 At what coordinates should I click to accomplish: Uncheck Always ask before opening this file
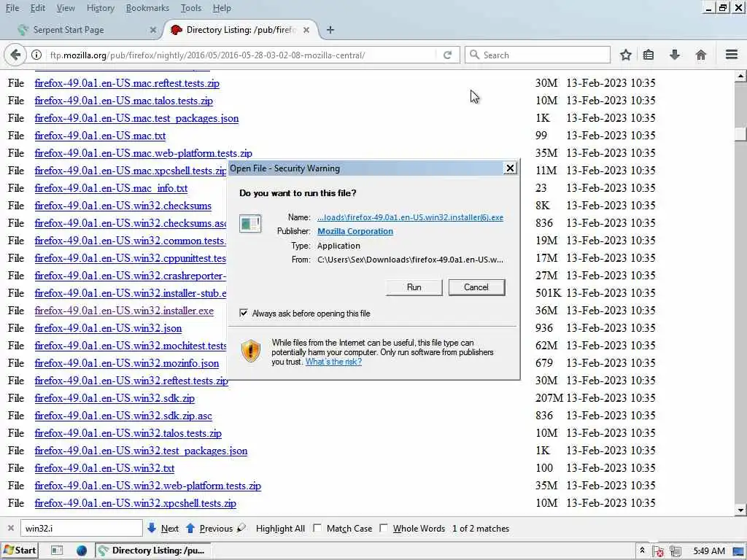[244, 314]
